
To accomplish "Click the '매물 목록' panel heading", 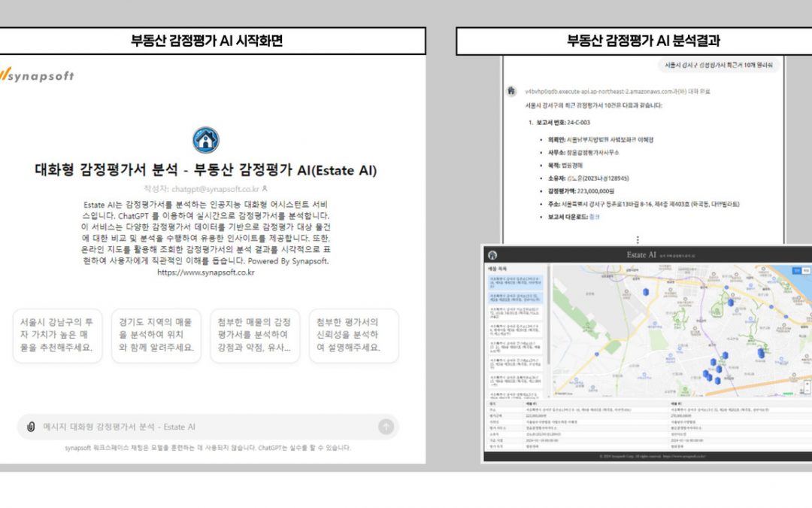I will point(497,269).
